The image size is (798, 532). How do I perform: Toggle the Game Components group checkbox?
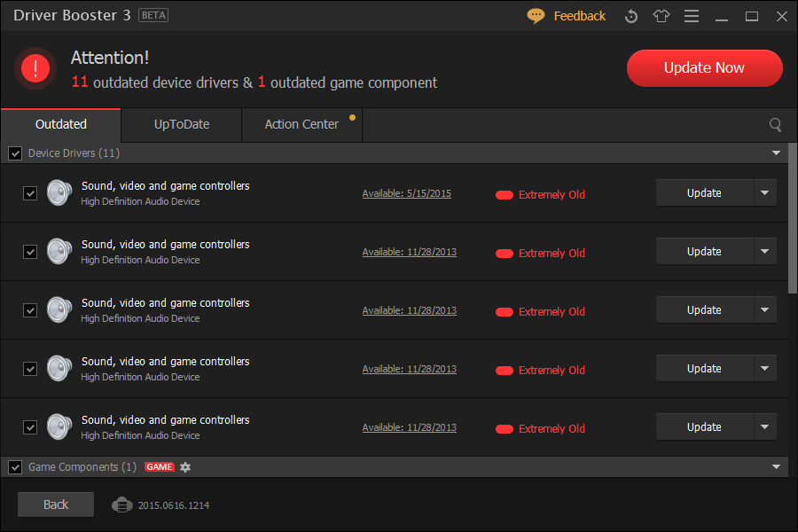coord(15,467)
